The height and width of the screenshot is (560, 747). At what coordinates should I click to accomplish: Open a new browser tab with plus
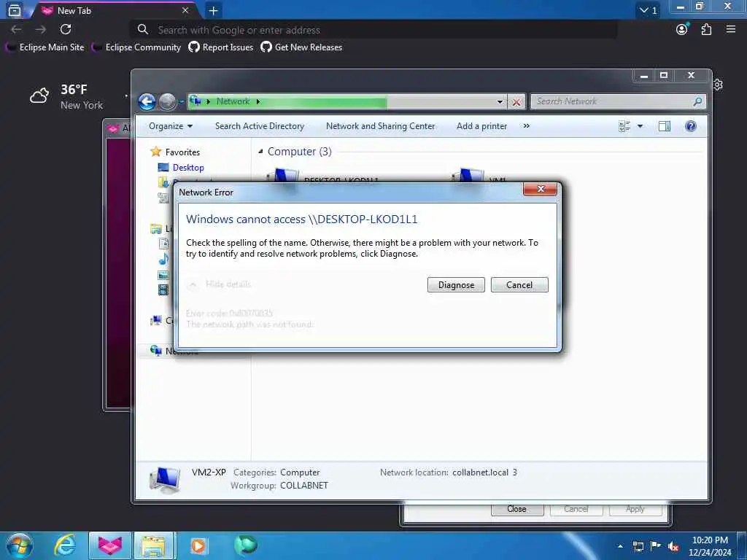click(214, 10)
